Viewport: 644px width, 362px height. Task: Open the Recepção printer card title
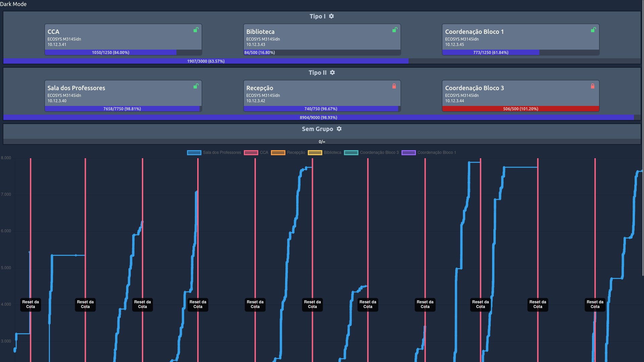point(260,88)
